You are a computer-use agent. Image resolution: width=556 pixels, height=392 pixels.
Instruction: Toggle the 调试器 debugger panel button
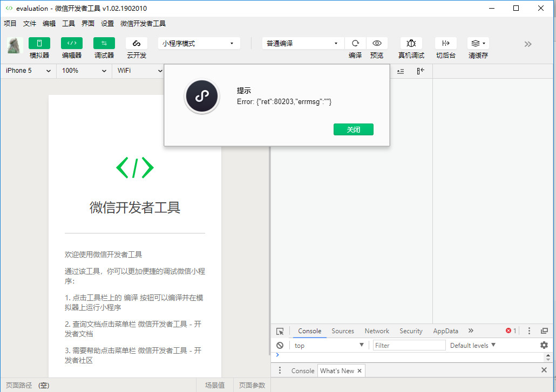click(104, 43)
